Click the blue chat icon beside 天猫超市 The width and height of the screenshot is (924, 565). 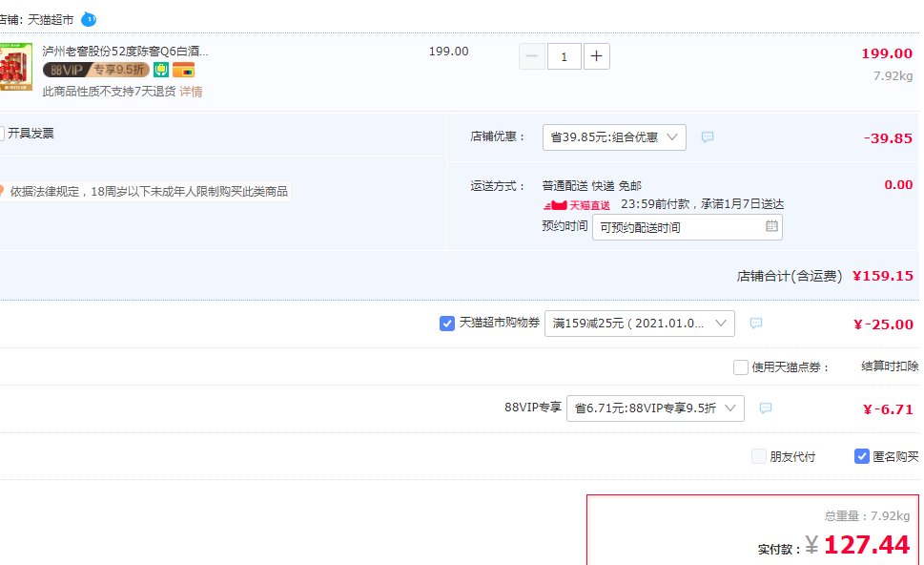(x=89, y=19)
